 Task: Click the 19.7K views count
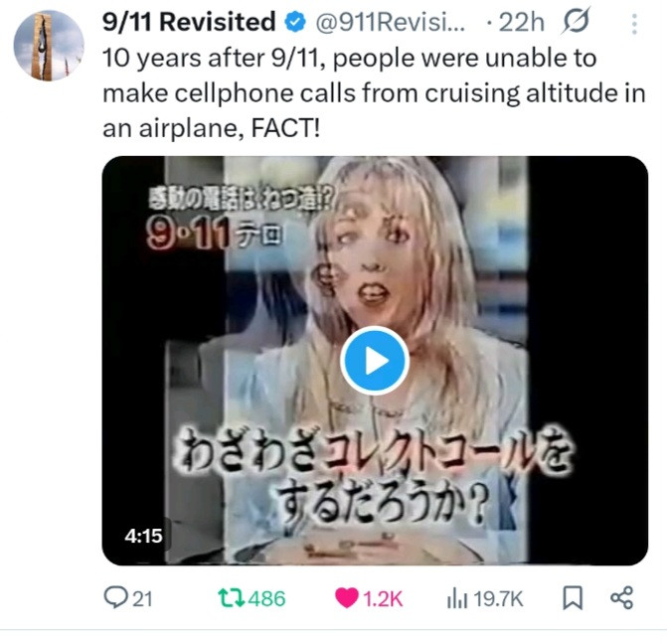[x=498, y=599]
